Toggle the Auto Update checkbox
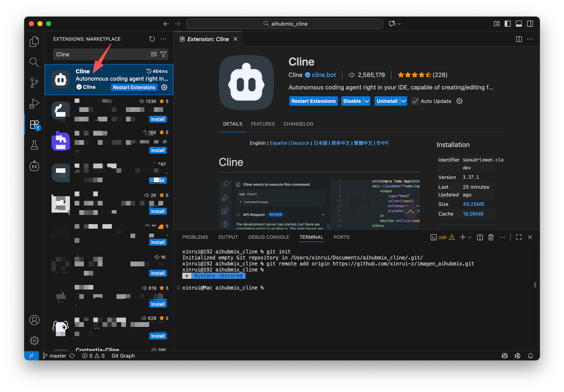The height and width of the screenshot is (392, 564). point(415,101)
